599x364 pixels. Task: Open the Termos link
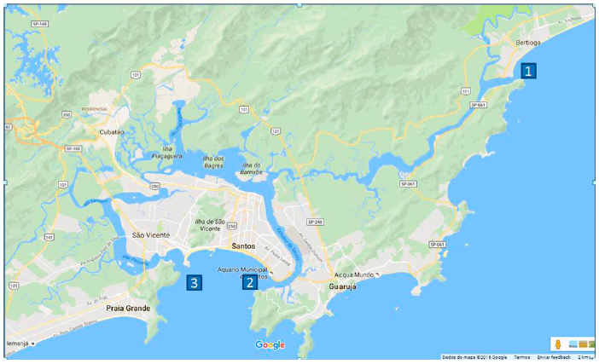click(x=522, y=357)
